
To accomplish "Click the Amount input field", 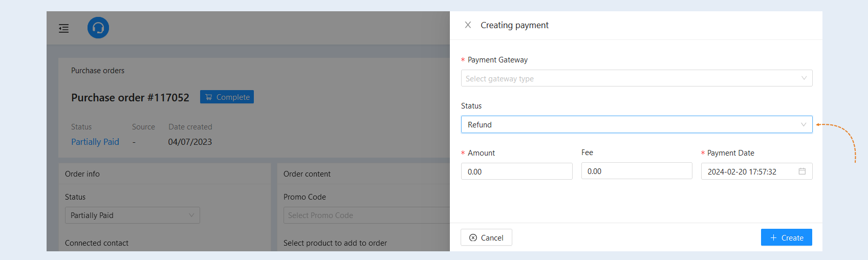I will click(516, 171).
